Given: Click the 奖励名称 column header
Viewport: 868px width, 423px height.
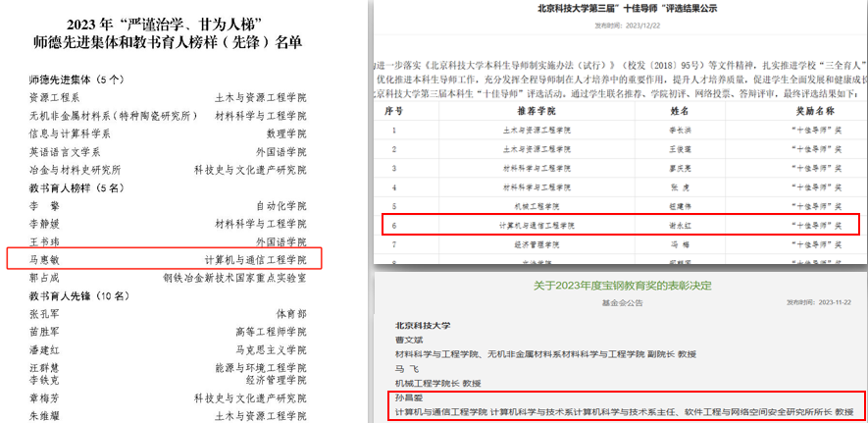Looking at the screenshot, I should (x=815, y=111).
